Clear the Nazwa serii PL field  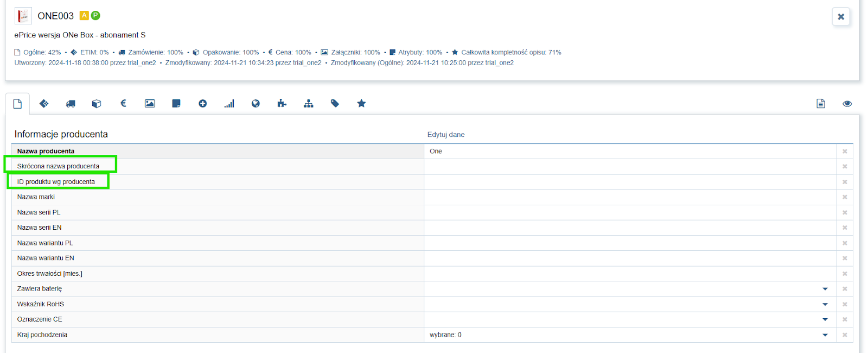pos(845,212)
